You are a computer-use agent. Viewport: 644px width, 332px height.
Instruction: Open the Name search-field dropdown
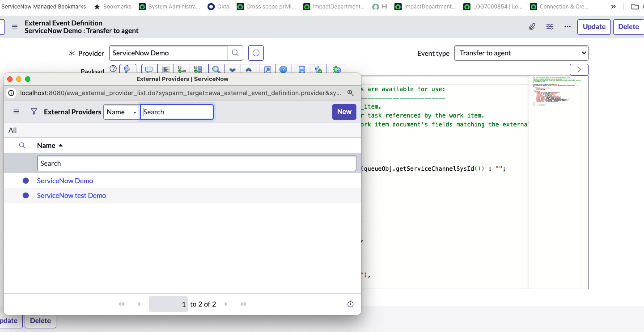(x=121, y=112)
